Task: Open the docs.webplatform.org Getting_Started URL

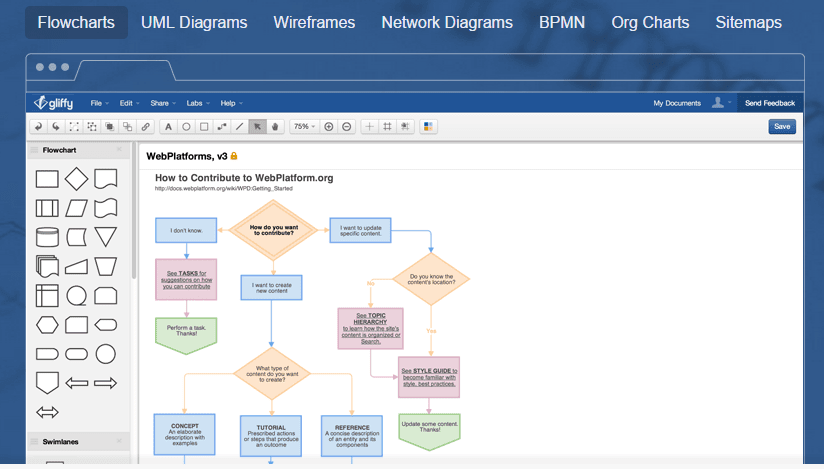Action: pos(223,188)
